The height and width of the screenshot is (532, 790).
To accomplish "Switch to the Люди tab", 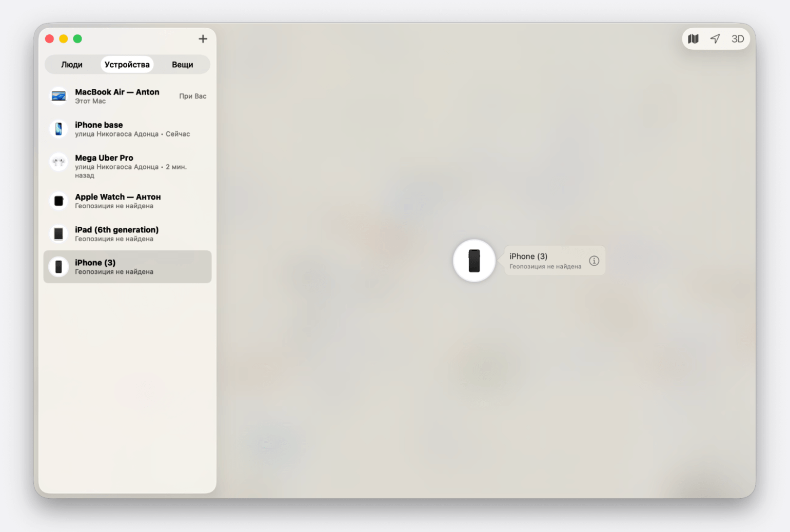I will [72, 65].
